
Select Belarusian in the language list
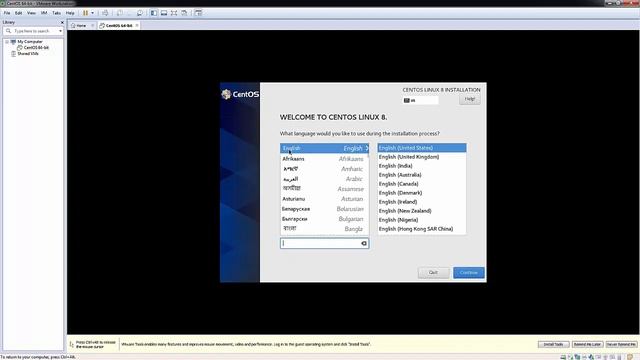(324, 209)
